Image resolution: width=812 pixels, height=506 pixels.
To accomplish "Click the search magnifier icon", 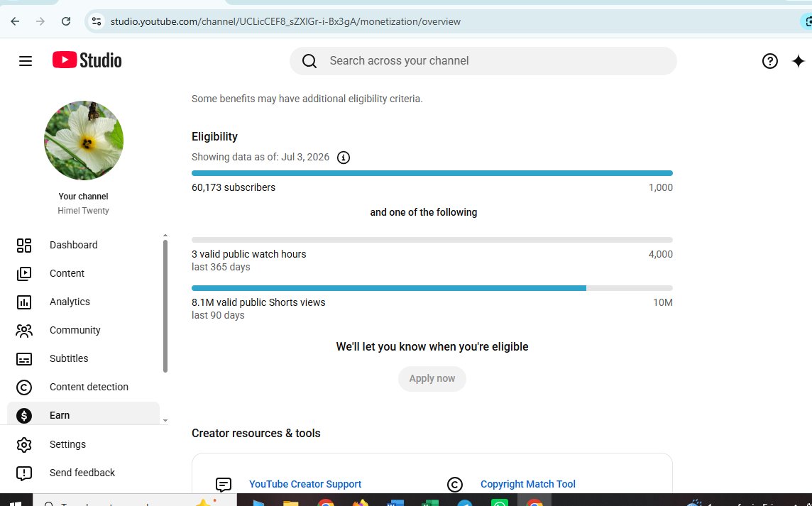I will pos(309,61).
